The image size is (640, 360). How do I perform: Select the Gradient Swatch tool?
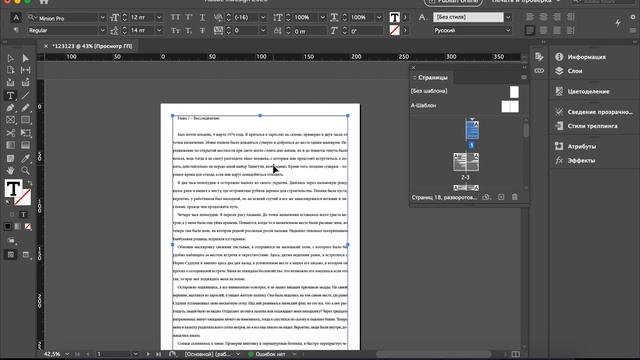point(11,145)
